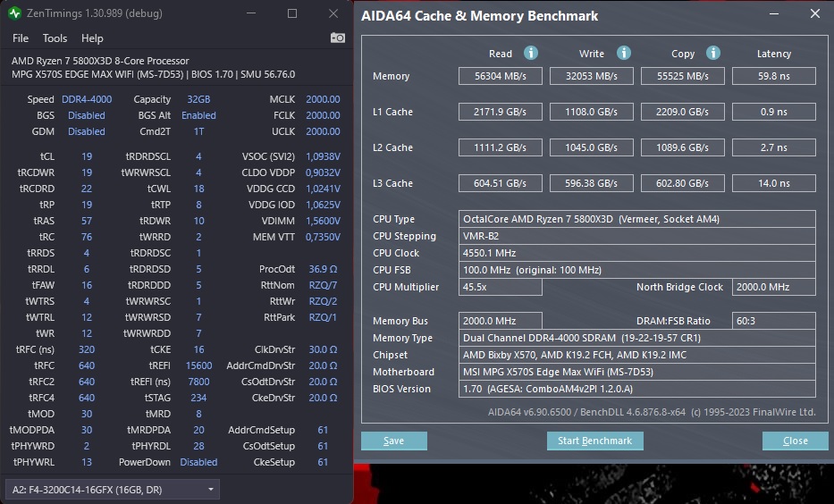Image resolution: width=834 pixels, height=504 pixels.
Task: Minimize the ZenTimings window
Action: tap(251, 13)
